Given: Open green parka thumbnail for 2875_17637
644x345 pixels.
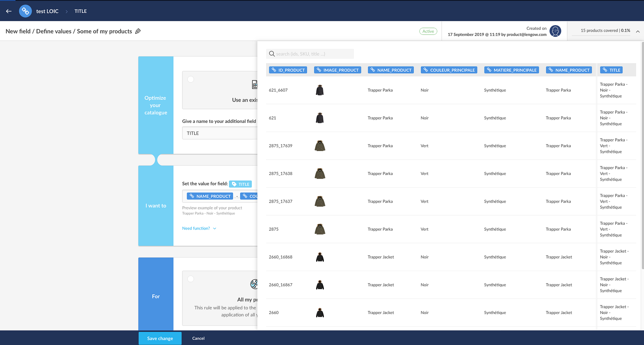Looking at the screenshot, I should click(x=320, y=201).
